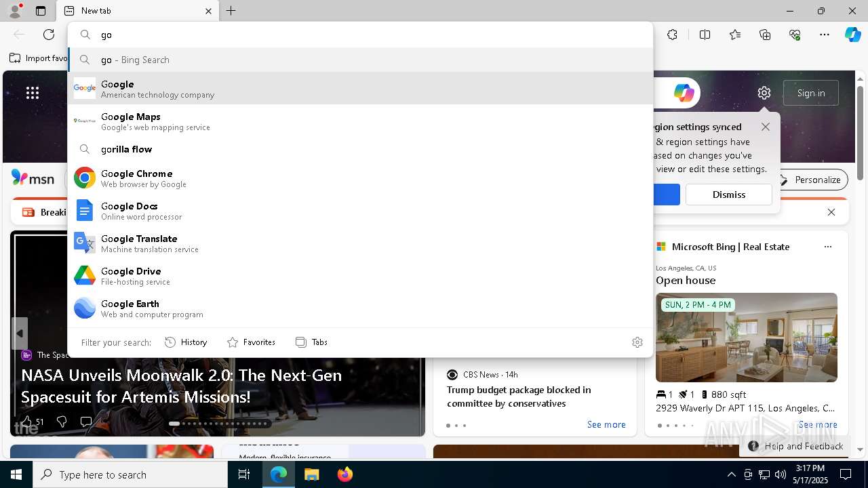The image size is (868, 488).
Task: Launch Firefox from taskbar
Action: tap(344, 474)
